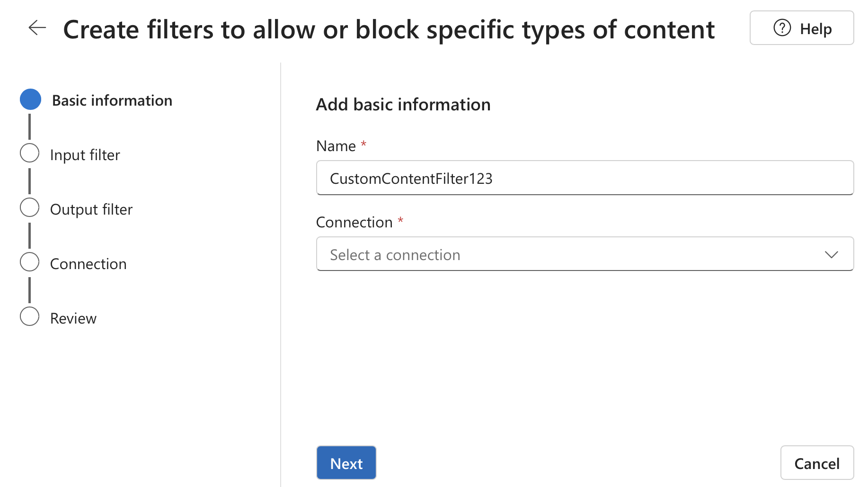Jump to the Review step label
Viewport: 868px width, 487px height.
point(73,318)
